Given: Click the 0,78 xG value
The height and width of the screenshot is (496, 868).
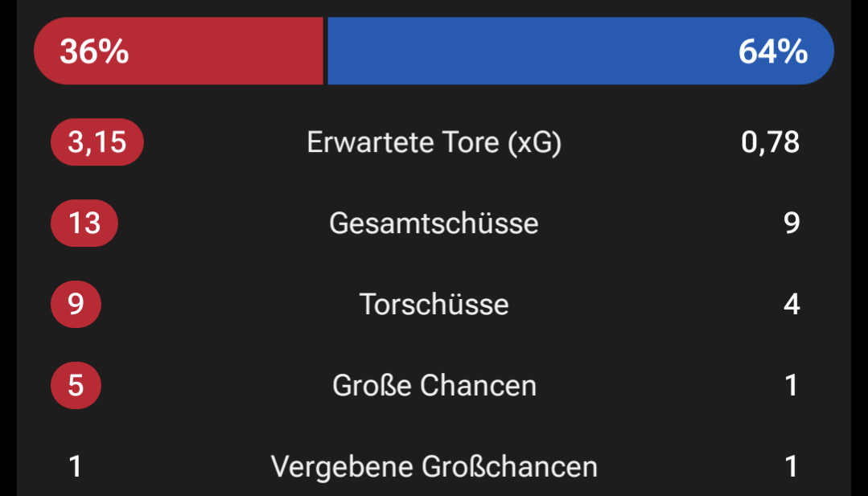Looking at the screenshot, I should [x=770, y=142].
